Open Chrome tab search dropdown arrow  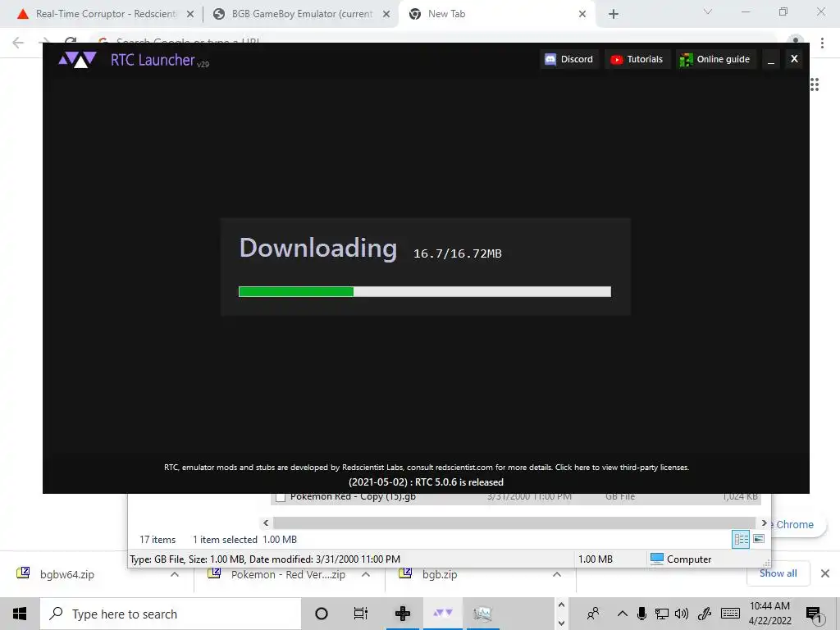[x=708, y=11]
